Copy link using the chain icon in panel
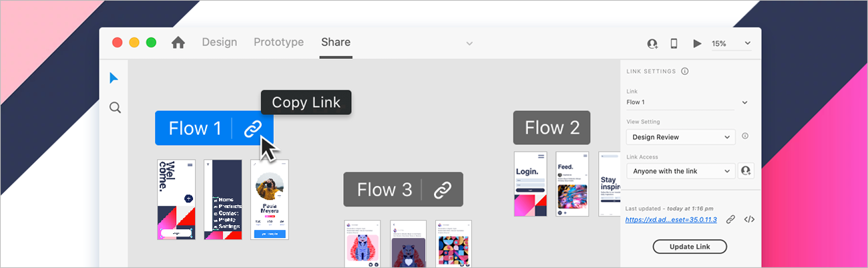868x268 pixels. (x=730, y=219)
